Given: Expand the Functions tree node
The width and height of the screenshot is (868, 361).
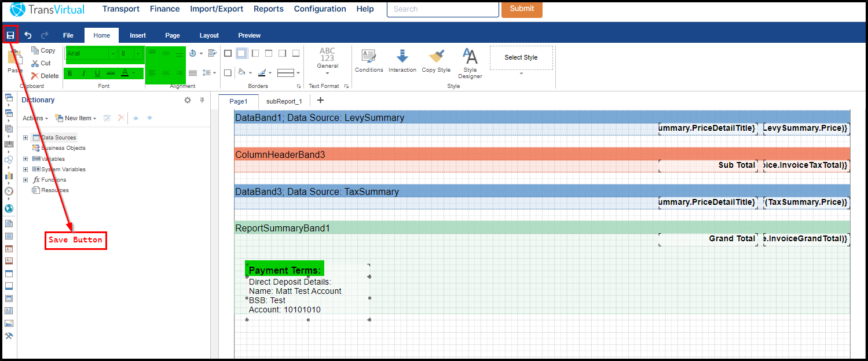Looking at the screenshot, I should pos(25,179).
